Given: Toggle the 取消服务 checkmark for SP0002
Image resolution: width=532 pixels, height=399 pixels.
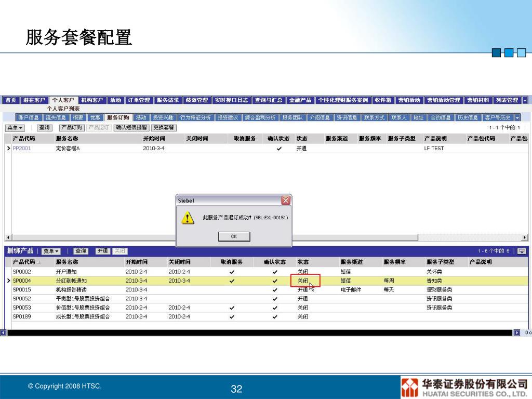Looking at the screenshot, I should point(232,272).
